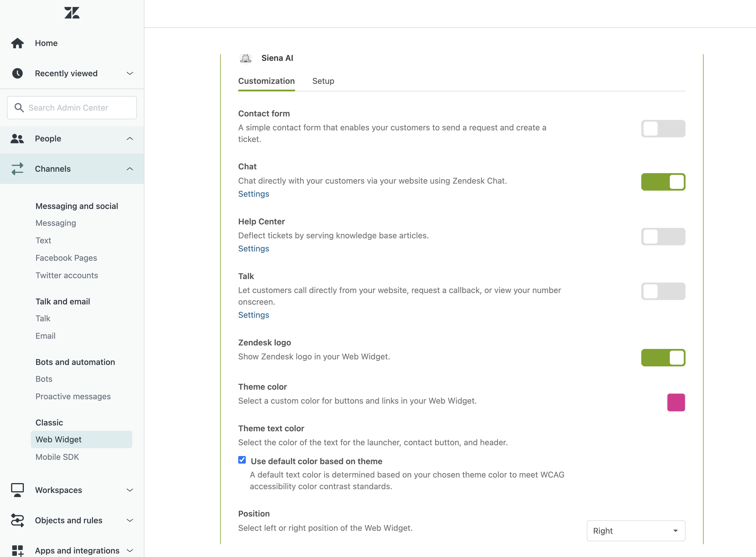Open Facebook Pages in sidebar
This screenshot has height=557, width=756.
coord(66,258)
